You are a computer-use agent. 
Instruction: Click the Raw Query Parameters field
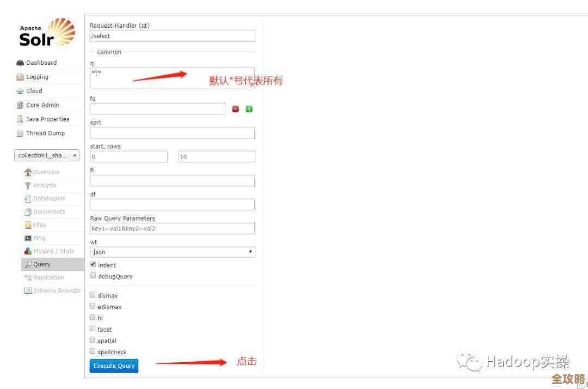pyautogui.click(x=172, y=229)
